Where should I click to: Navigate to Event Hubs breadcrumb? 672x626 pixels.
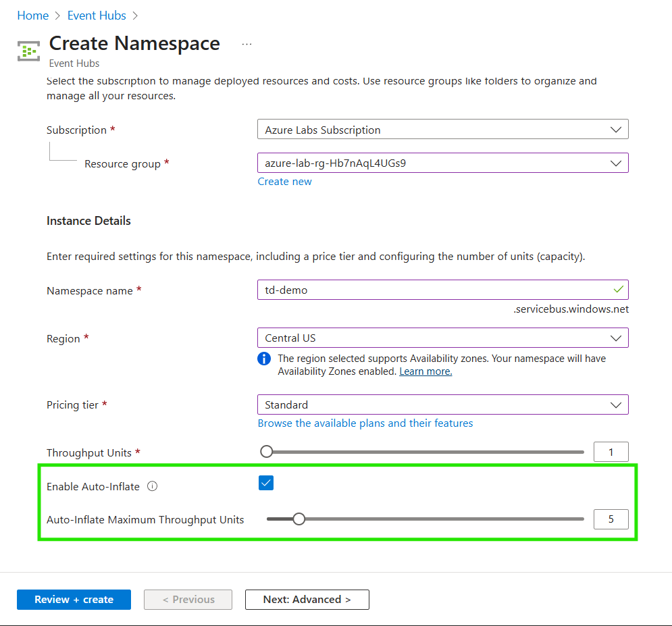96,16
